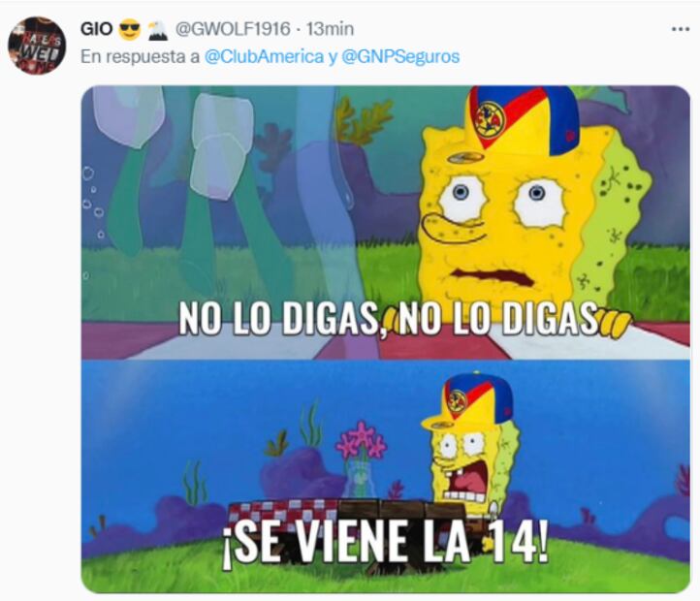This screenshot has height=601, width=700.
Task: Click the pink flower vase in lower panel
Action: point(361,459)
